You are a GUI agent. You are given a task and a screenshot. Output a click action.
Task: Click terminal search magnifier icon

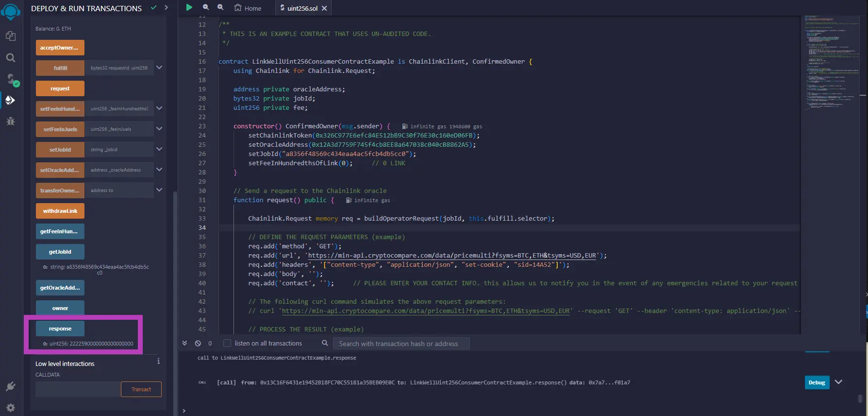pos(325,343)
